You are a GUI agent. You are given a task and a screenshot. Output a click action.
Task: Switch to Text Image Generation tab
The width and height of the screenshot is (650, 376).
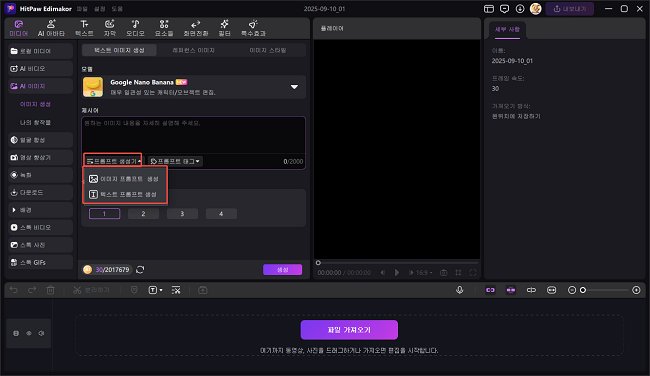point(119,50)
